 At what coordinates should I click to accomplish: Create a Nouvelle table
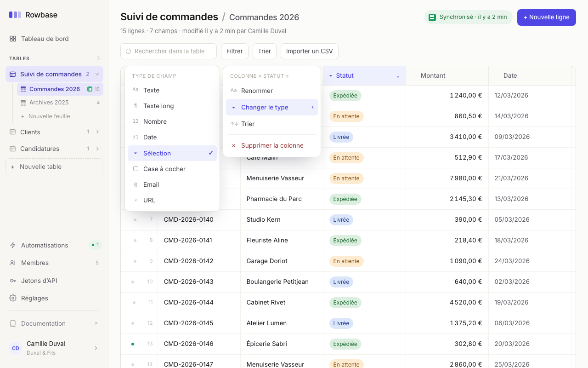click(x=54, y=167)
